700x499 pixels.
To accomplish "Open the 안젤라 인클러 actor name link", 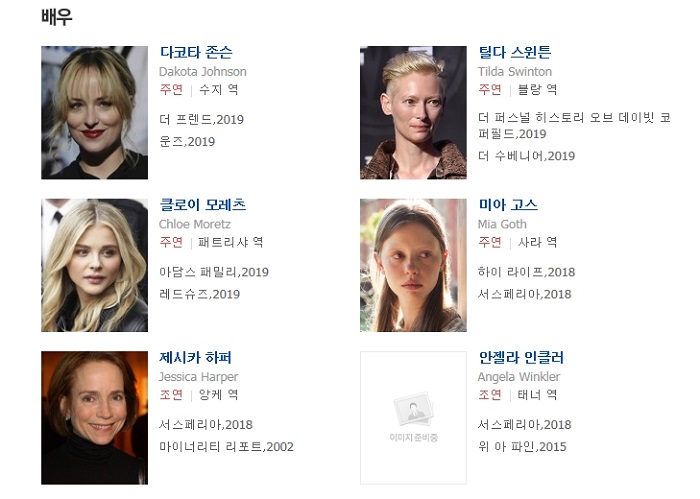I will point(521,358).
